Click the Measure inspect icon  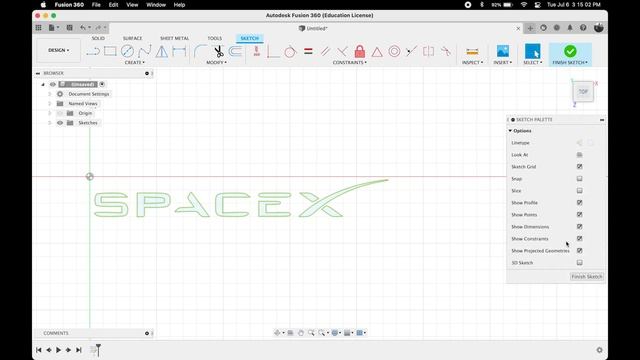(472, 51)
